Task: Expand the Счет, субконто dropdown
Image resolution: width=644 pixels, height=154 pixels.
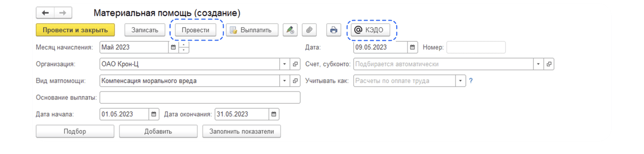Action: pos(538,64)
